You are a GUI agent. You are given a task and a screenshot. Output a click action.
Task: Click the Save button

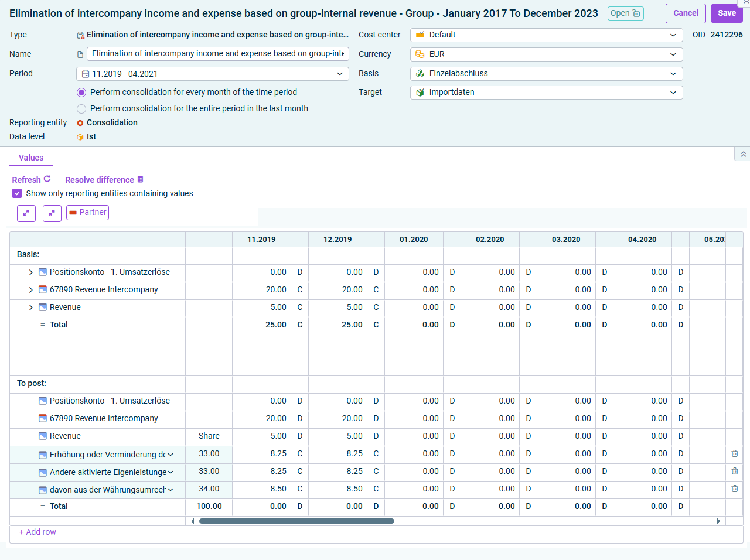click(727, 13)
